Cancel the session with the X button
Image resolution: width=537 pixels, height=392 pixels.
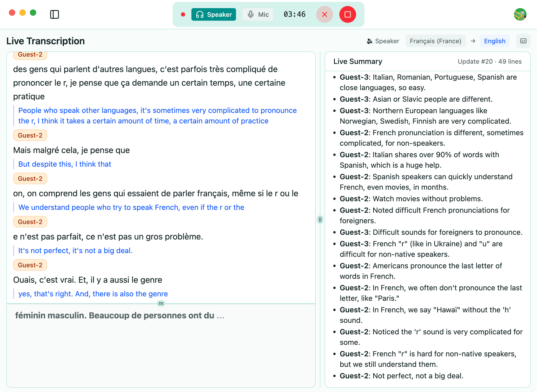coord(324,14)
